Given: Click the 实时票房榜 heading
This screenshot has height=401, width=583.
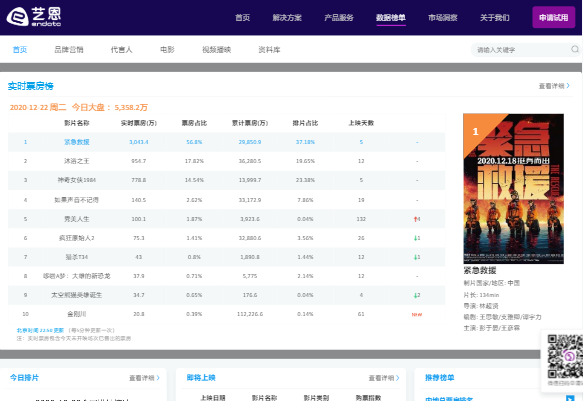Looking at the screenshot, I should tap(30, 86).
